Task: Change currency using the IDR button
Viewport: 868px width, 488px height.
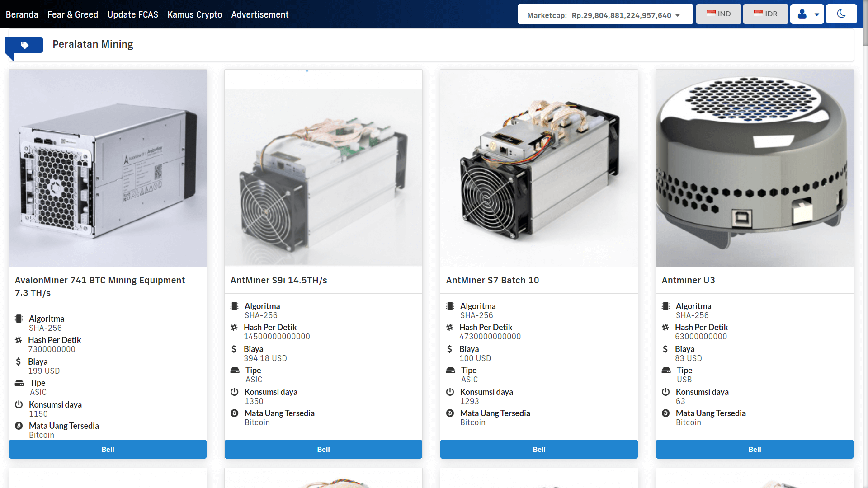Action: [765, 14]
